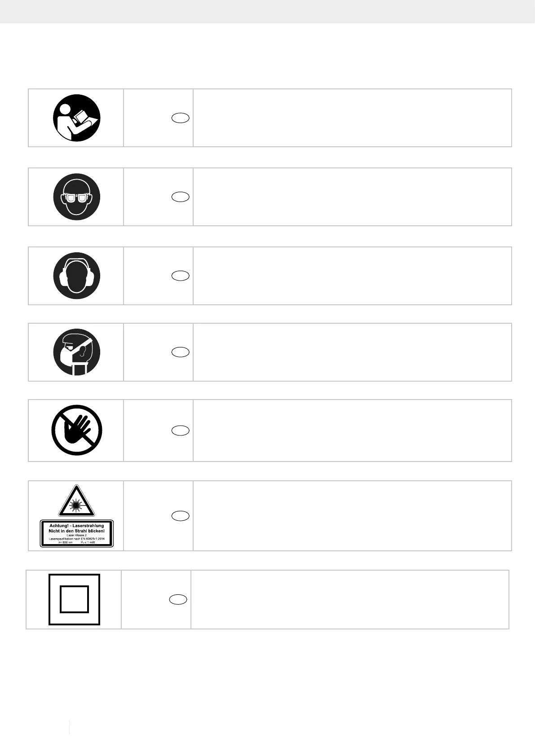Click the oval beside the laser warning symbol
The image size is (535, 756).
(180, 516)
